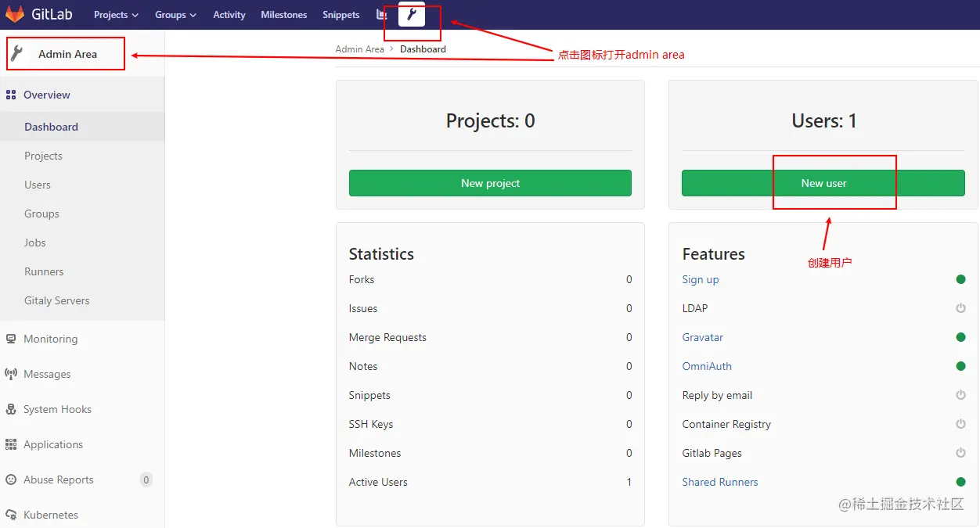
Task: Click the Applications grid icon
Action: (x=11, y=444)
